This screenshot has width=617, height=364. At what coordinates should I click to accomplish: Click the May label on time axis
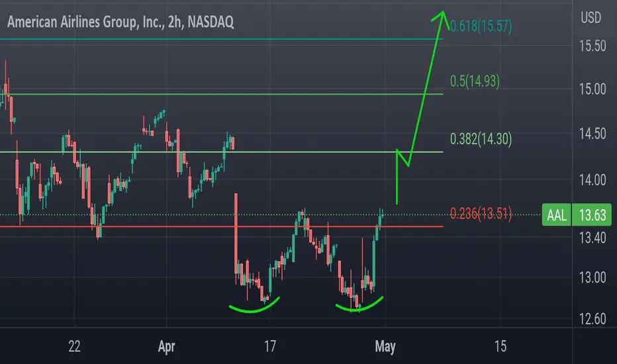385,347
